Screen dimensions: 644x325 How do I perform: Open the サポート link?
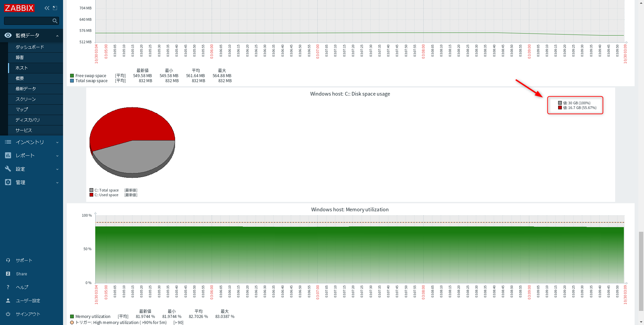[24, 261]
